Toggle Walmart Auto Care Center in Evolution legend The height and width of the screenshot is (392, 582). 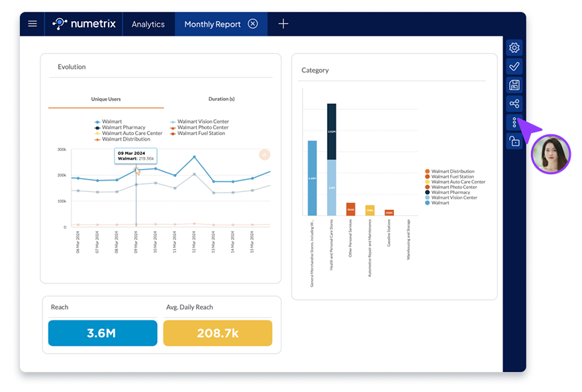(x=128, y=133)
